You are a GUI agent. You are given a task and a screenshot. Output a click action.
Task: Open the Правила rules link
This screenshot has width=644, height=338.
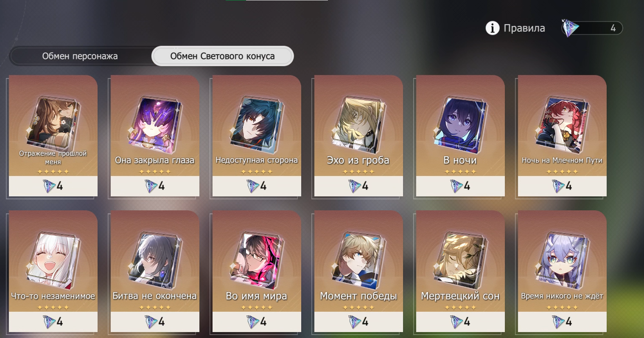(524, 28)
